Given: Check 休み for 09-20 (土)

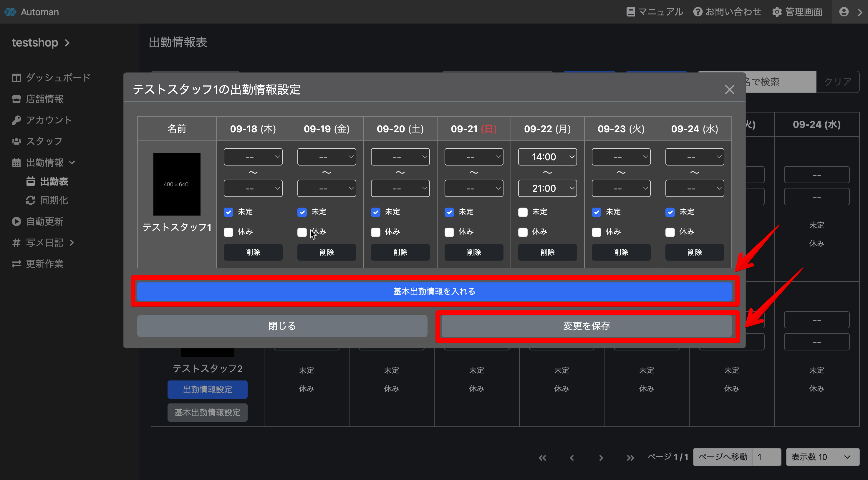Looking at the screenshot, I should tap(376, 232).
